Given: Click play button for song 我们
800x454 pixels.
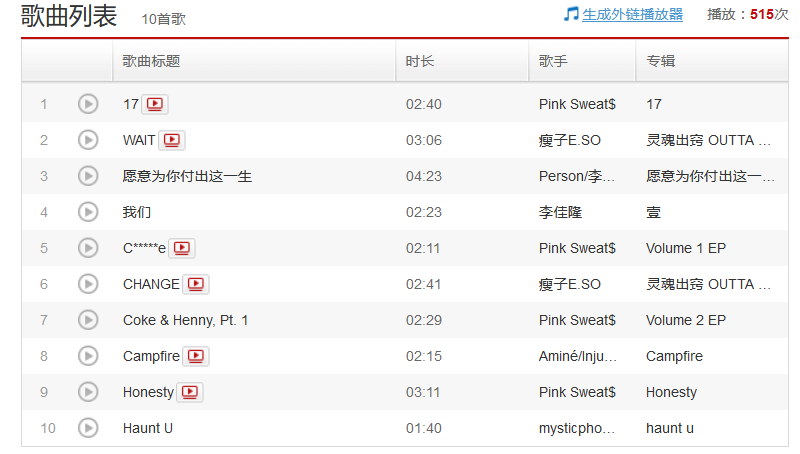Looking at the screenshot, I should [x=88, y=212].
